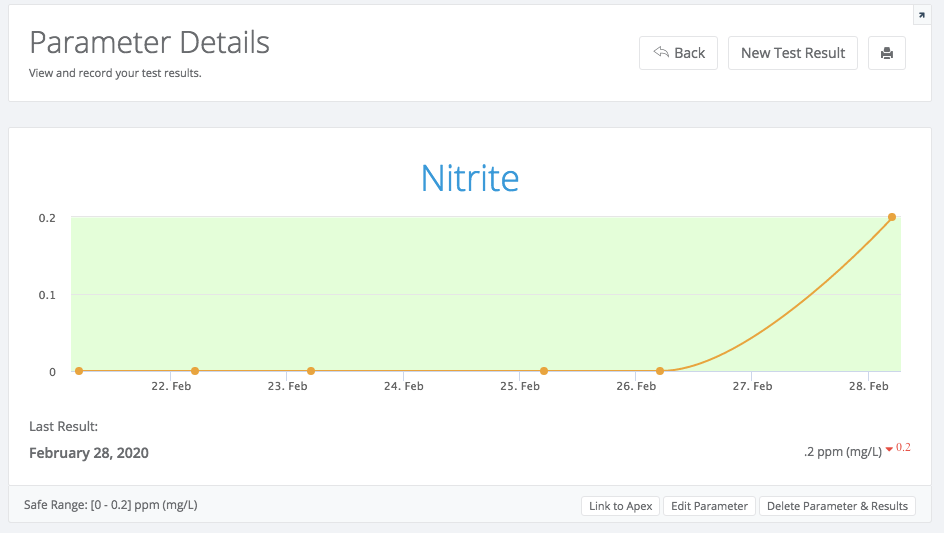Click the .2 ppm (mg/L) result value
This screenshot has width=944, height=533.
(842, 452)
